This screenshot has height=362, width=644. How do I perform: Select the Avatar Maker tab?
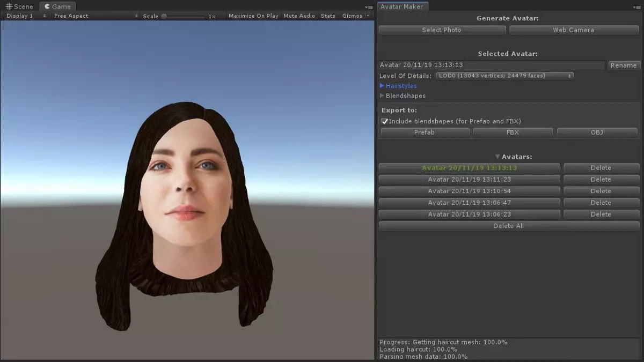[x=403, y=6]
